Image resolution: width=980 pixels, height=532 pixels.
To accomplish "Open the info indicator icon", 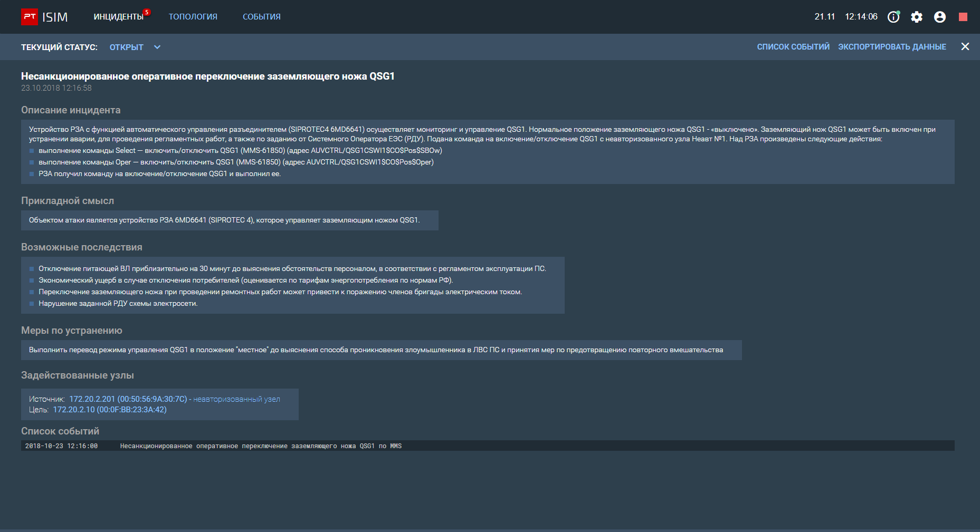I will 893,17.
